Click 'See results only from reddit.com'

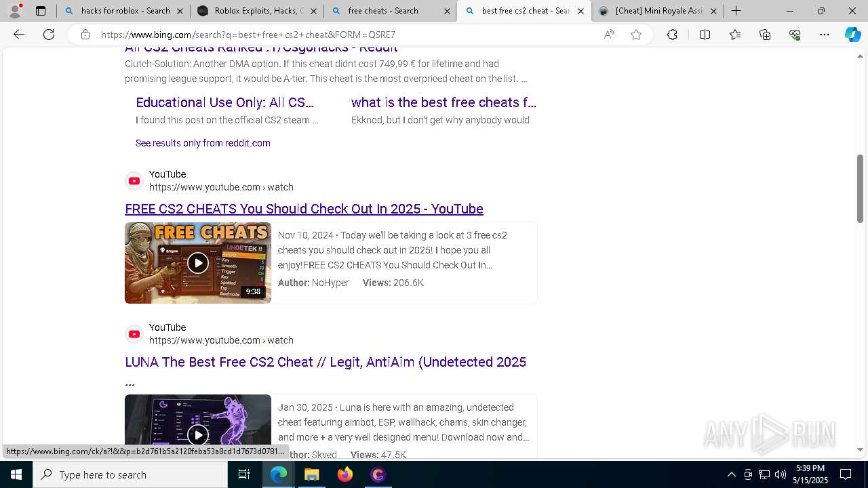[203, 143]
